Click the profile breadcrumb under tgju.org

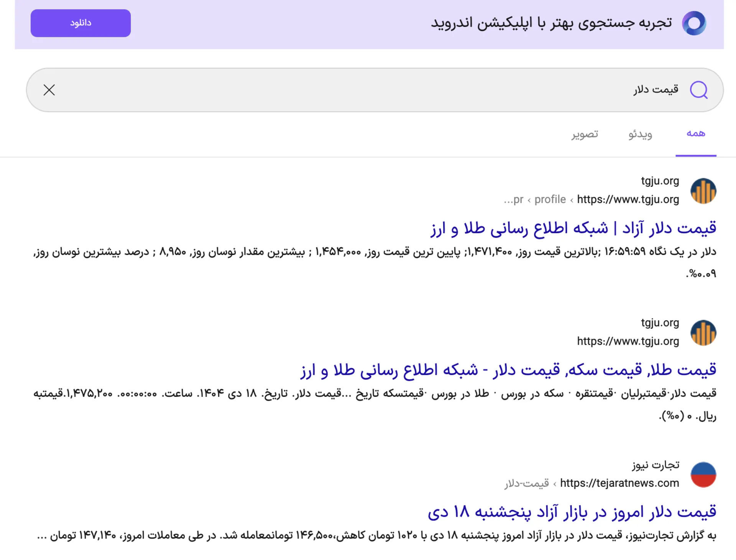coord(550,199)
